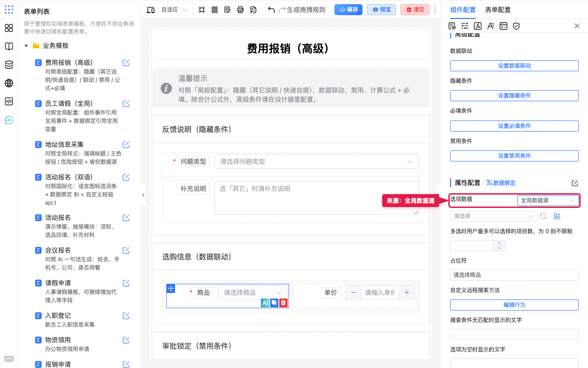This screenshot has height=368, width=588.
Task: Edit the 地址信息采集 template
Action: [126, 144]
